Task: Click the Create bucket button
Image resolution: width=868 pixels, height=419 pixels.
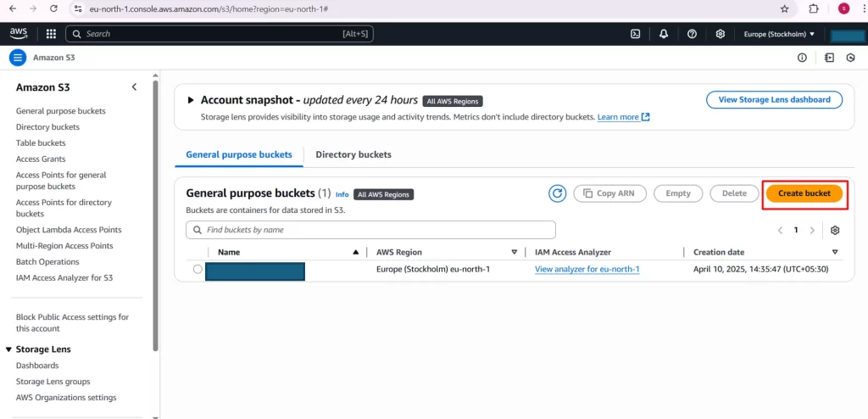Action: (804, 193)
